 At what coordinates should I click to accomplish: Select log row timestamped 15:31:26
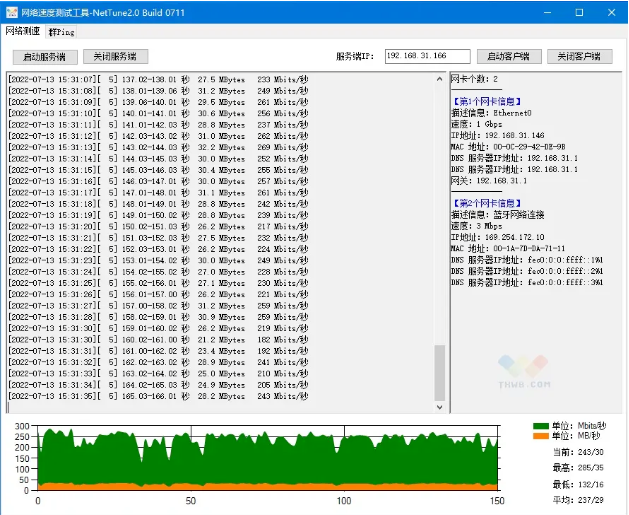click(x=158, y=294)
